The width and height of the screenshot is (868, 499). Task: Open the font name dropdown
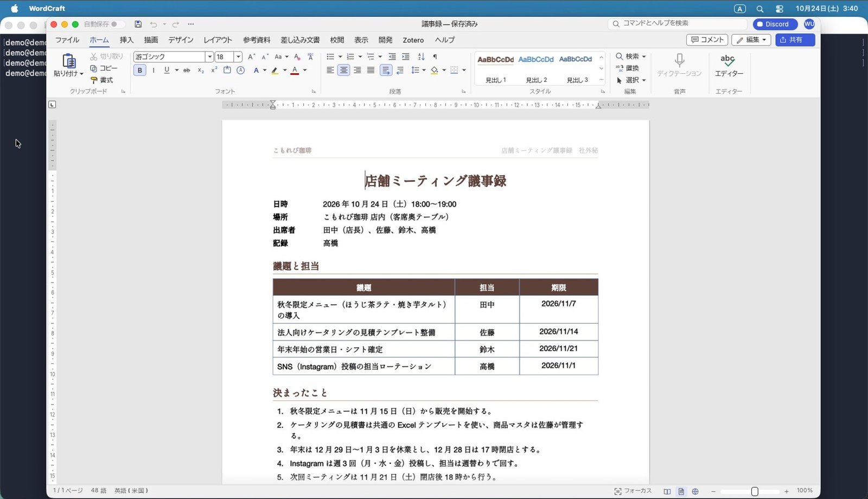[x=209, y=56]
